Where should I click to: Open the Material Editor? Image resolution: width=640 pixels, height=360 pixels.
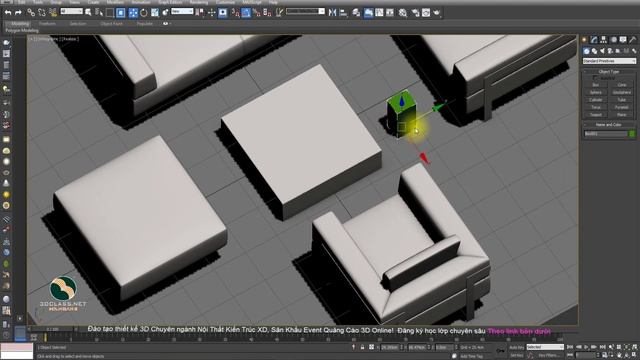pos(403,13)
